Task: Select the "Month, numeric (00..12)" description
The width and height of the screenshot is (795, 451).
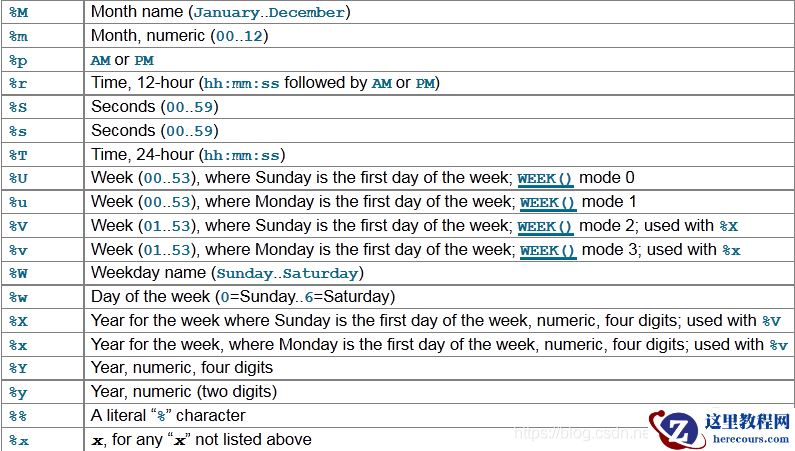Action: pos(179,36)
